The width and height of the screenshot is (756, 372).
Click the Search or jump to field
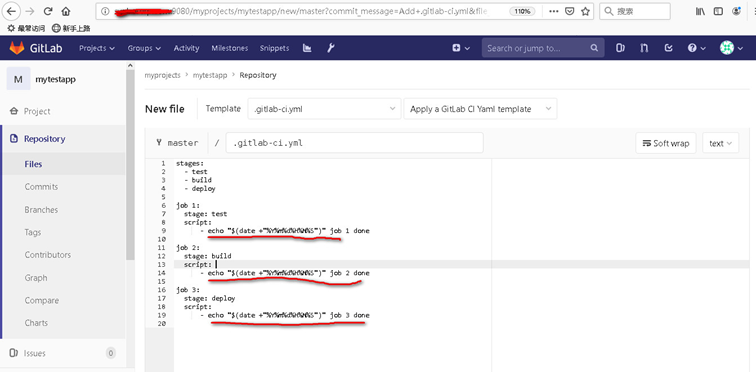click(x=543, y=48)
